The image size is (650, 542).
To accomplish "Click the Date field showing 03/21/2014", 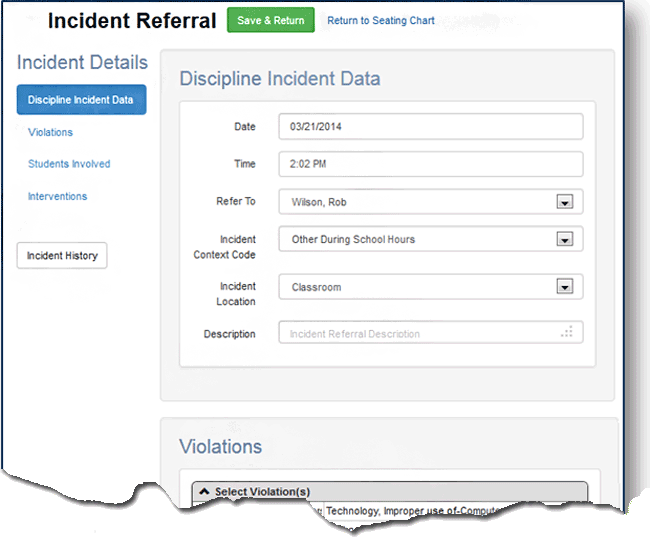I will [x=431, y=126].
